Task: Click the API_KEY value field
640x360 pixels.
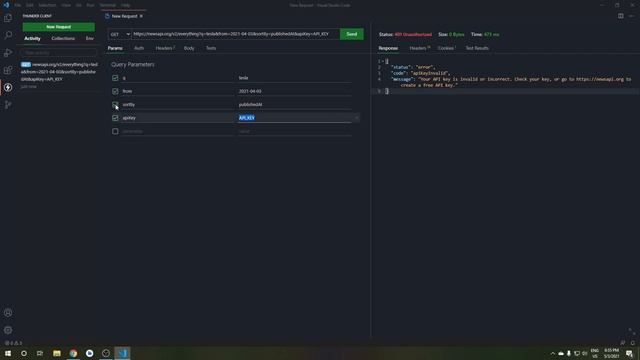Action: pyautogui.click(x=294, y=118)
